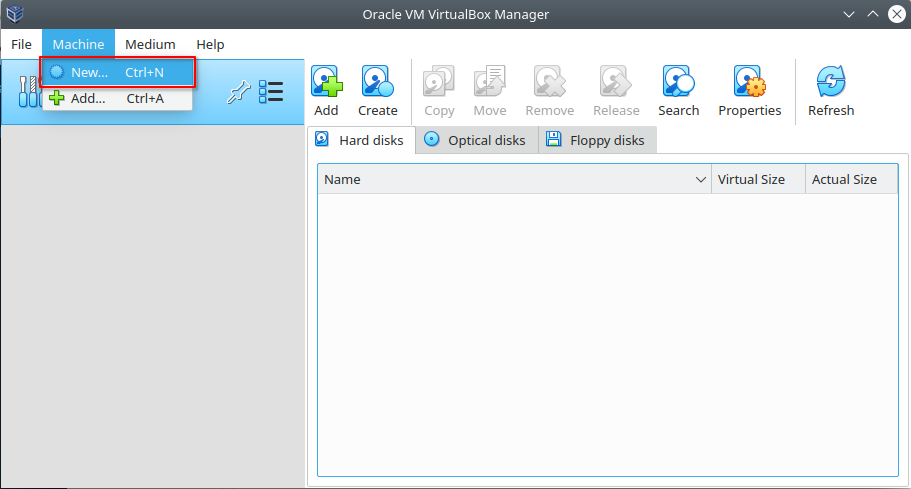Open the Tools list menu icon
The height and width of the screenshot is (489, 911).
coord(271,92)
